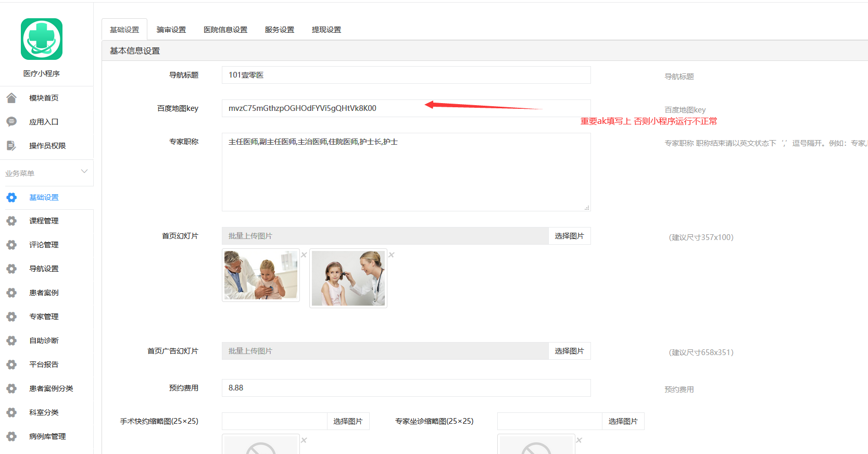The width and height of the screenshot is (868, 454).
Task: Click the edit icon beside 操作员权限
Action: tap(11, 146)
